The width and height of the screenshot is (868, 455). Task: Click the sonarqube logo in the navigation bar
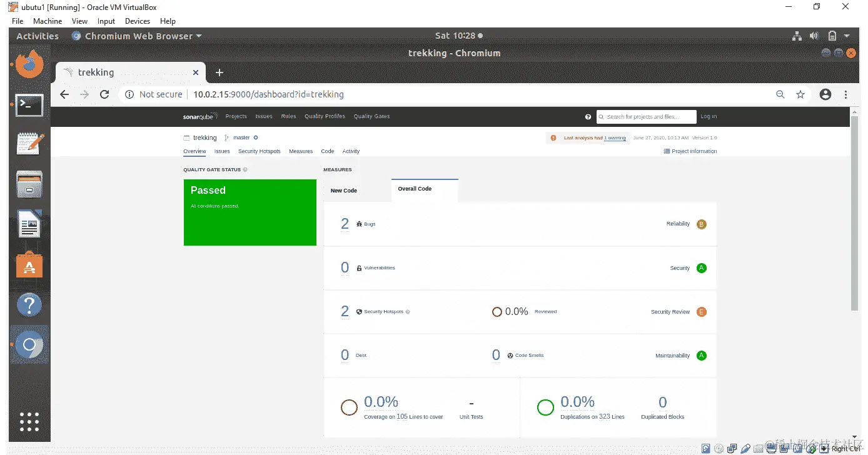click(199, 116)
